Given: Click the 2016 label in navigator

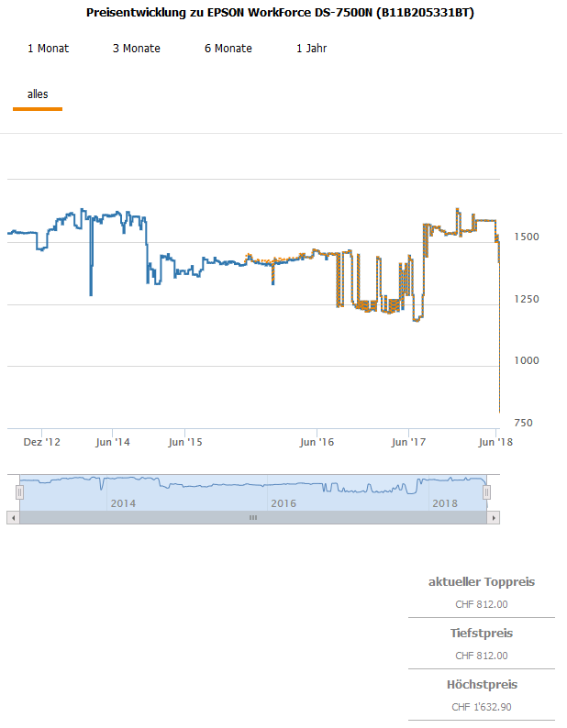Looking at the screenshot, I should pyautogui.click(x=283, y=503).
